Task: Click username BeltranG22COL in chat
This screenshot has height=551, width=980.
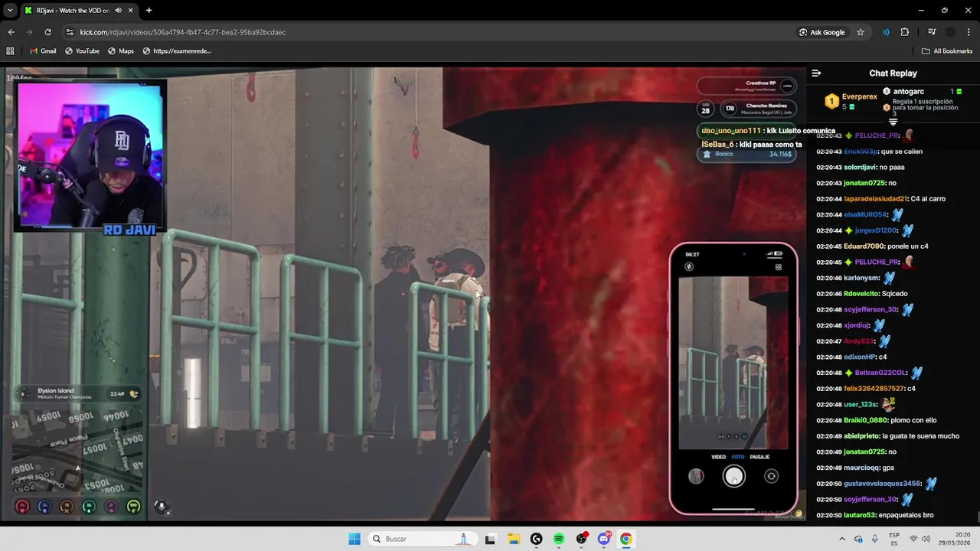Action: pyautogui.click(x=880, y=373)
